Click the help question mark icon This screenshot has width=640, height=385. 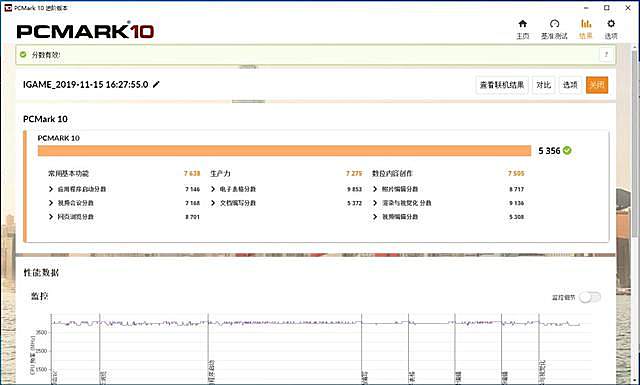click(x=606, y=55)
